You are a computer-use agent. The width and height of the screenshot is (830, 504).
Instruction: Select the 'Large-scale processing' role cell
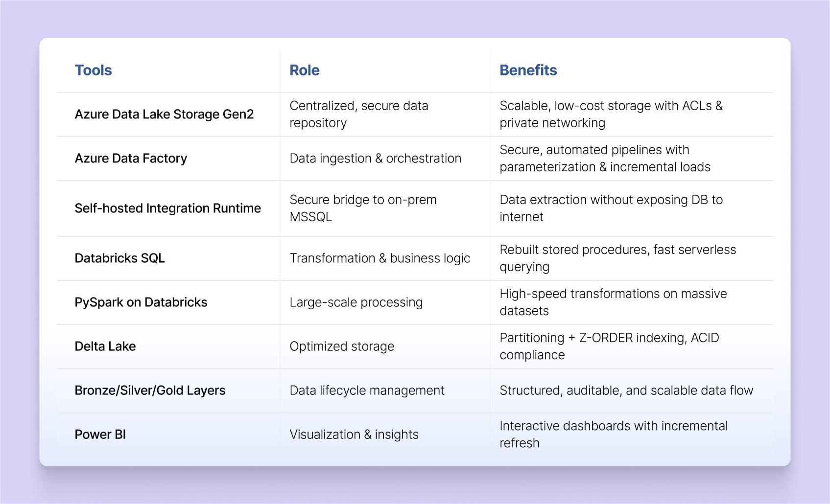pyautogui.click(x=356, y=302)
